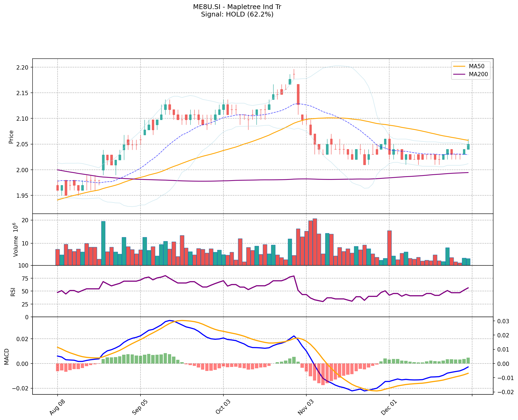
Task: Click the Signal: HOLD (62.2%) text
Action: pos(237,14)
